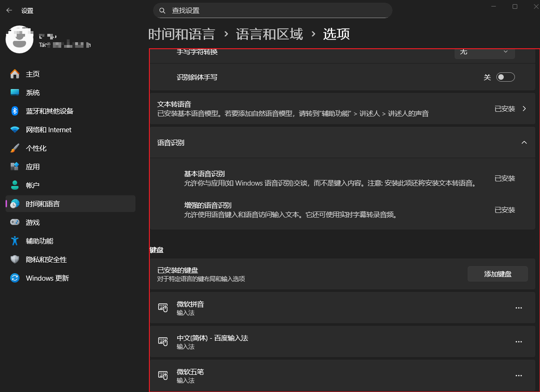Select 辅助功能 in the sidebar
The width and height of the screenshot is (540, 392).
pos(70,241)
